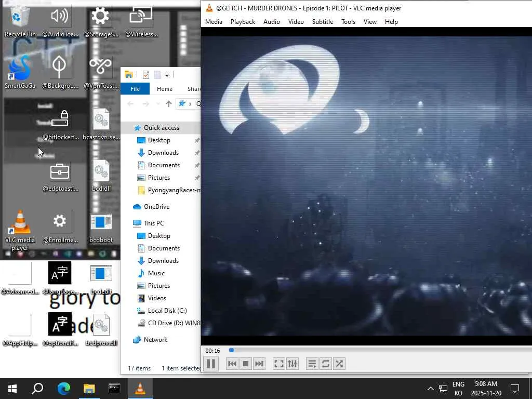Select SmartGaGa desktop shortcut
532x399 pixels.
[20, 73]
